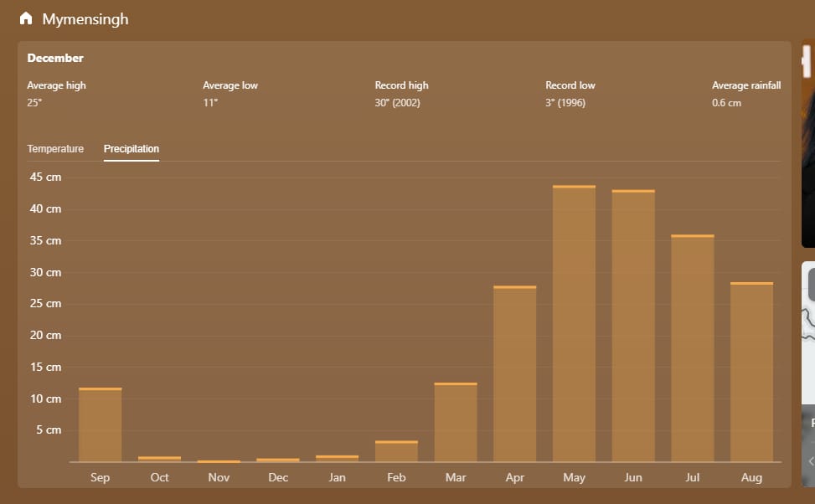
Task: Click the Average rainfall 0.6 cm statistic
Action: click(745, 94)
